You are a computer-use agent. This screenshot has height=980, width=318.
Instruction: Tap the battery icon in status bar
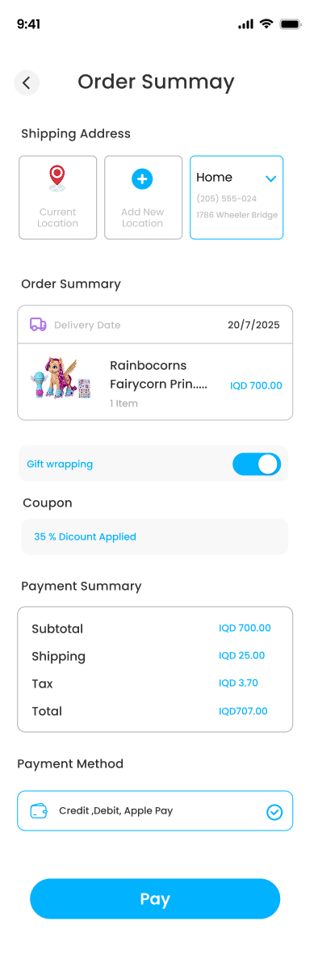coord(291,24)
